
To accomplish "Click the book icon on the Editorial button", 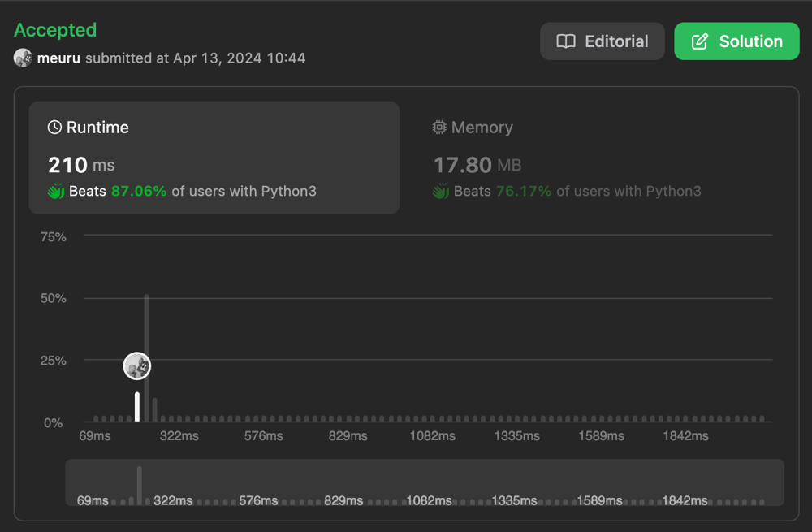I will point(566,41).
